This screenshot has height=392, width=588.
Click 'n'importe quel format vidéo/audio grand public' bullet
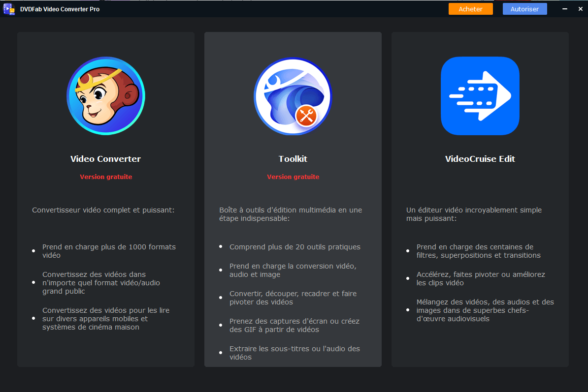tap(101, 283)
